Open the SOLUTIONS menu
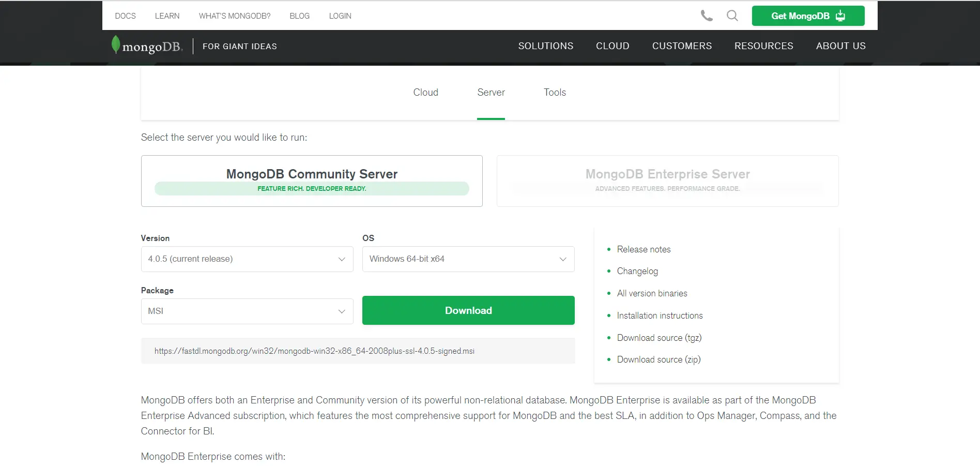This screenshot has width=980, height=466. point(545,46)
